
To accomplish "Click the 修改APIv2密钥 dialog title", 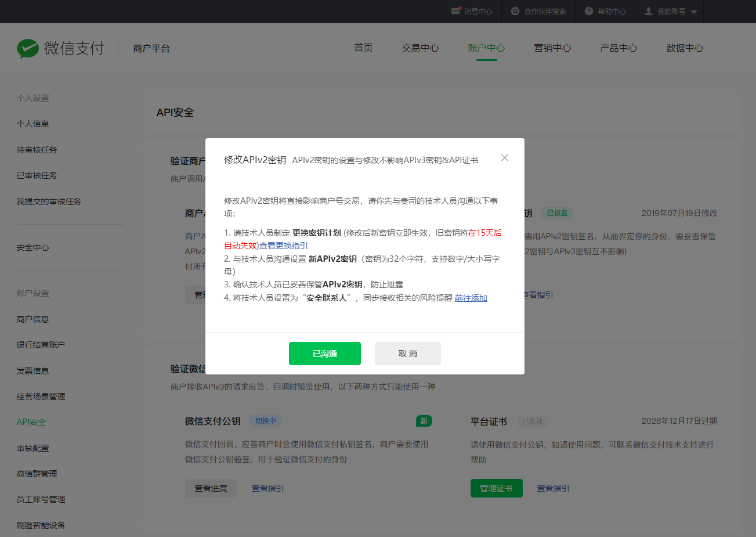I will [x=255, y=160].
